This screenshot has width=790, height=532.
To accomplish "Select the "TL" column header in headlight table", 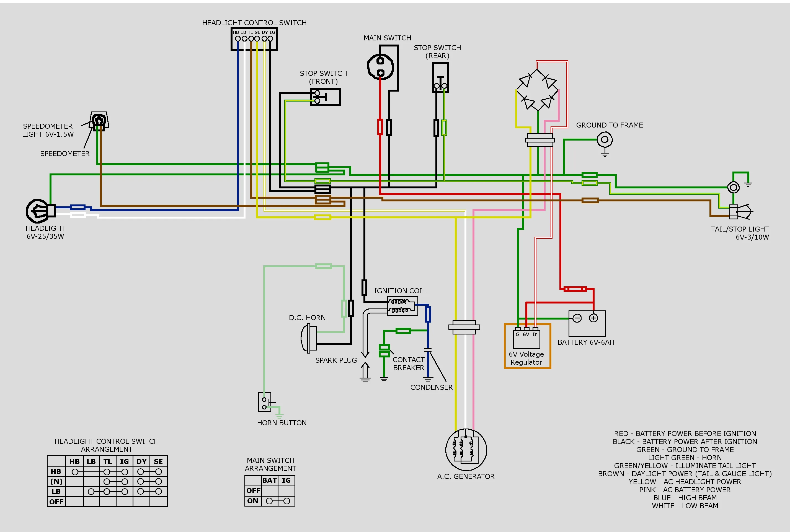I will [x=108, y=461].
